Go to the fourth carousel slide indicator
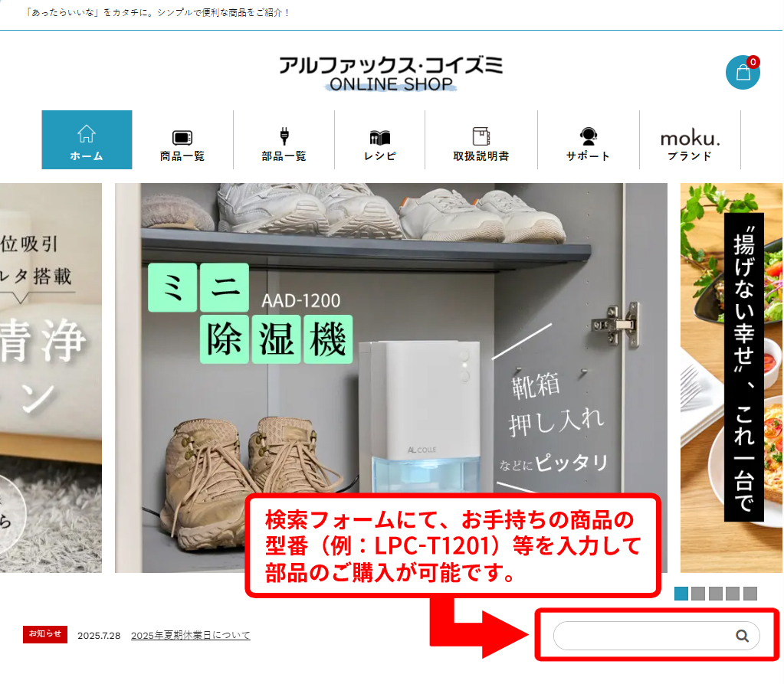 click(x=733, y=594)
